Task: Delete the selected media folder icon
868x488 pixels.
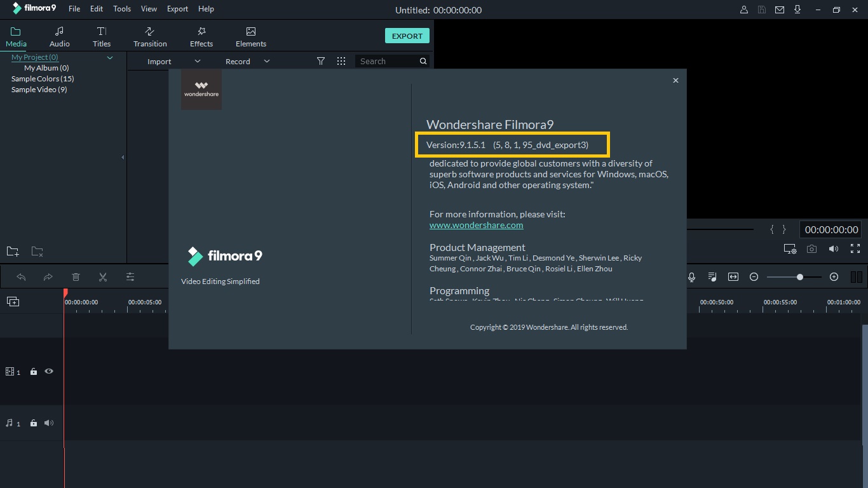Action: tap(37, 252)
